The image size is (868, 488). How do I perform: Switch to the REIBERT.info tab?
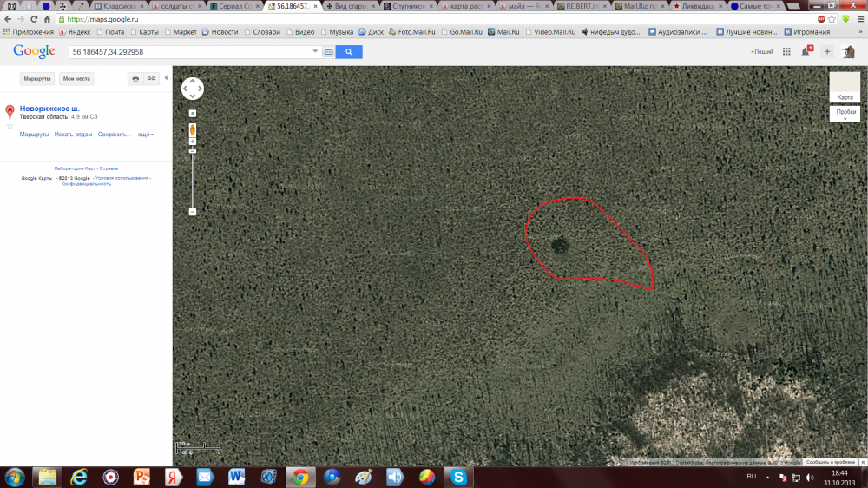click(x=582, y=6)
